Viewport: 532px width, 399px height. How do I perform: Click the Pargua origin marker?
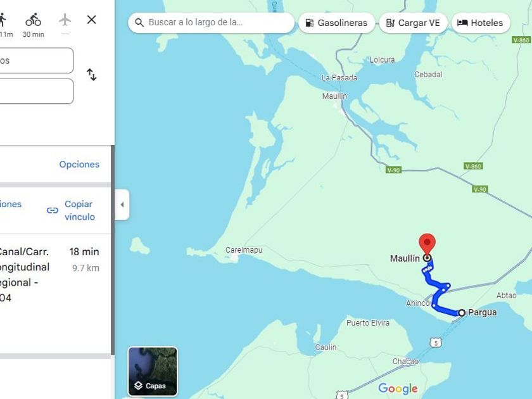click(x=462, y=313)
